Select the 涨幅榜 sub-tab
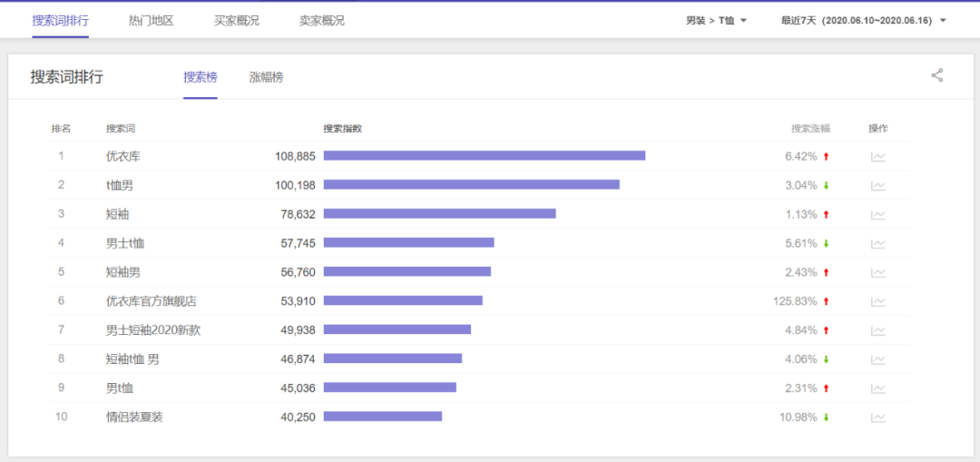Image resolution: width=980 pixels, height=462 pixels. [266, 77]
